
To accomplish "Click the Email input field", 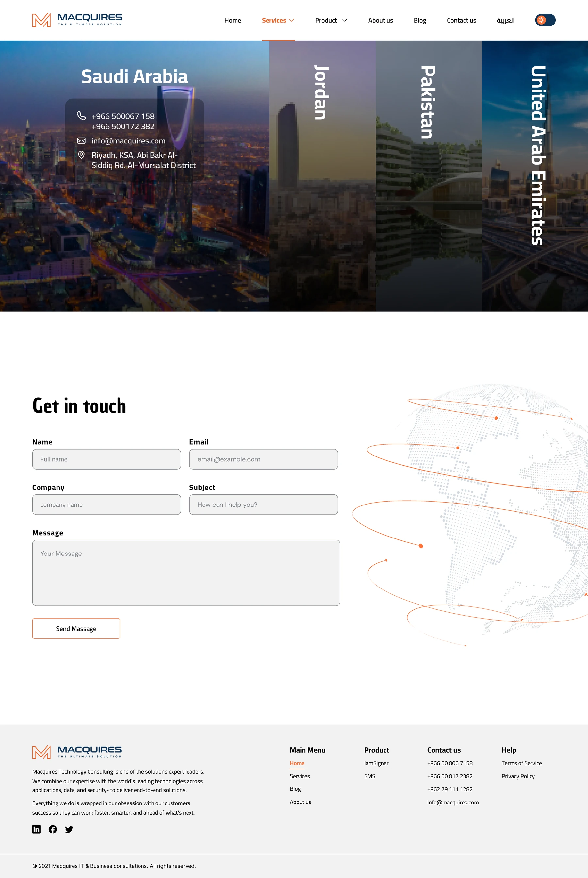I will click(x=264, y=459).
